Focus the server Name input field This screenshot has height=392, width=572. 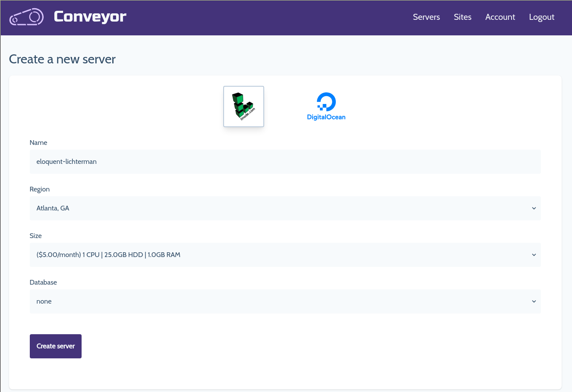285,162
